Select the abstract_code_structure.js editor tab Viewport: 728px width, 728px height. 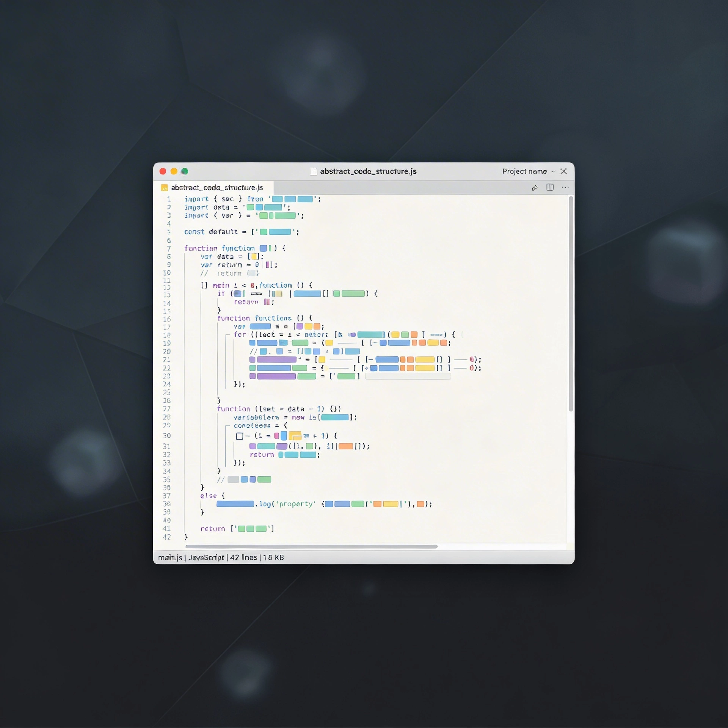click(x=217, y=188)
